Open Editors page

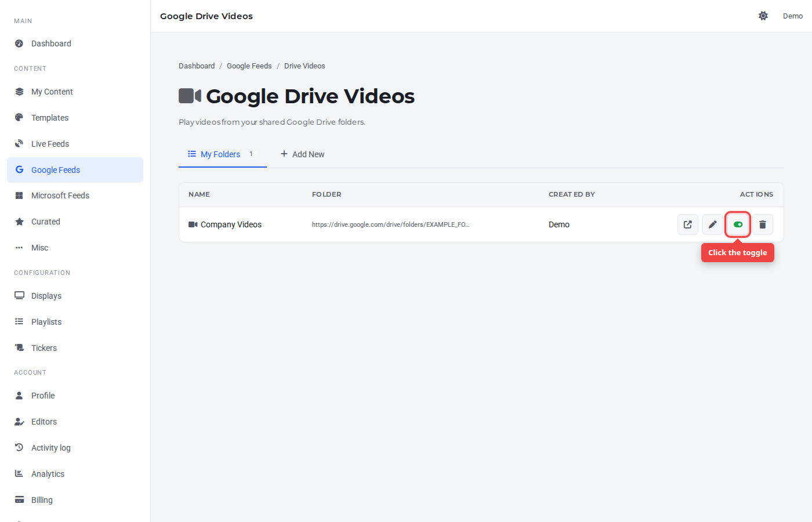(75, 422)
